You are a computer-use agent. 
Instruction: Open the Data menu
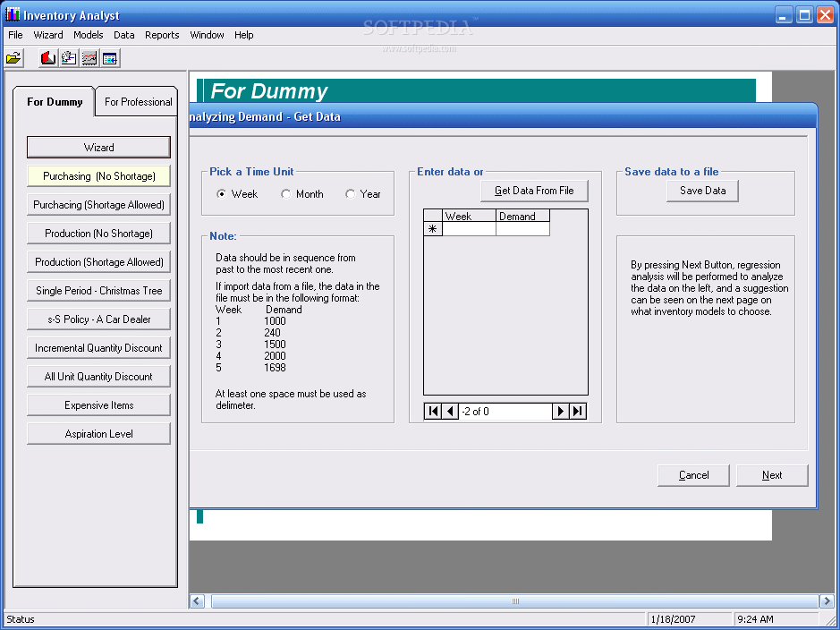point(123,35)
